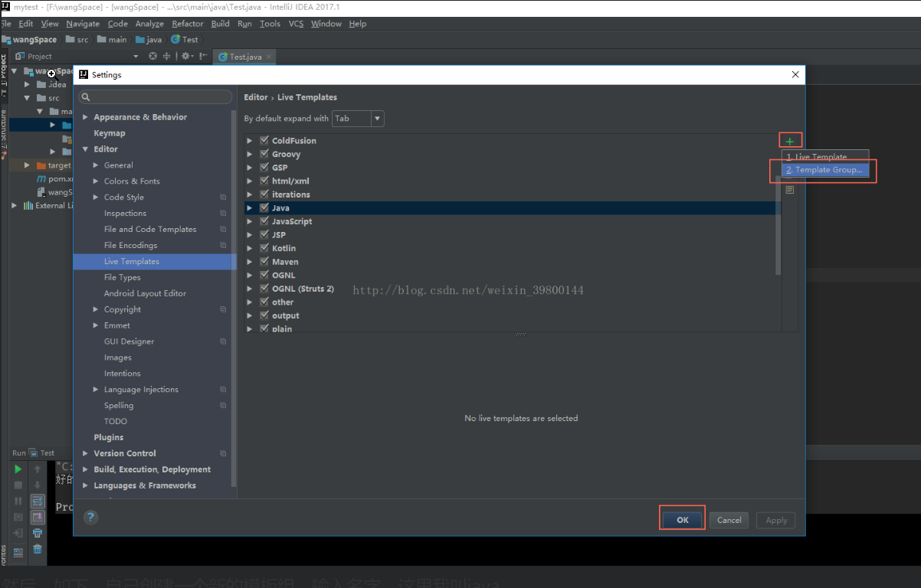This screenshot has width=921, height=588.
Task: Click the help question mark icon
Action: (x=90, y=517)
